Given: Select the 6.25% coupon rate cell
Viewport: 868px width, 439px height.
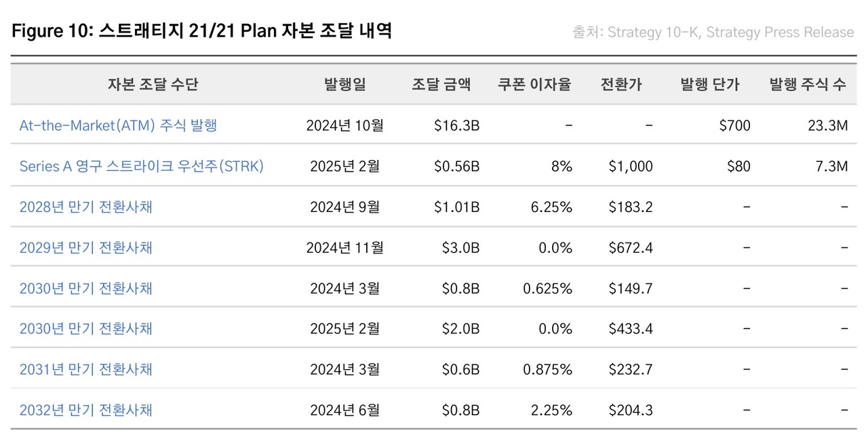Looking at the screenshot, I should pyautogui.click(x=551, y=207).
